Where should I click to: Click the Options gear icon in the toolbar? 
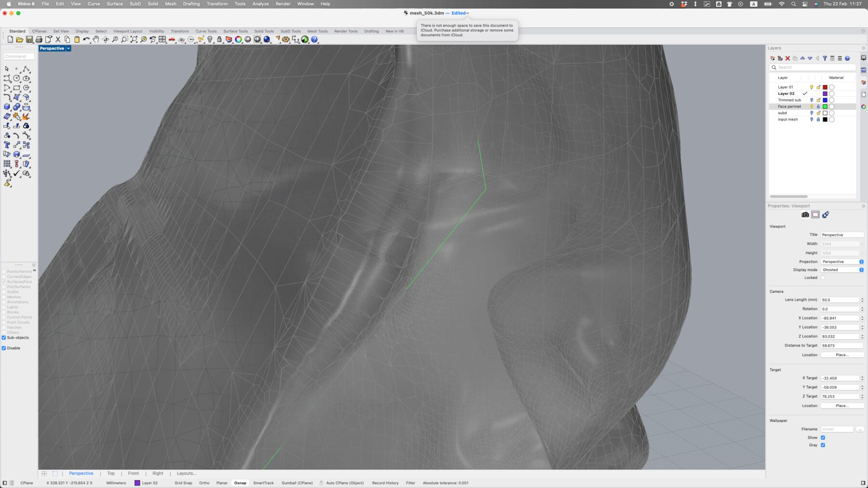tap(286, 40)
